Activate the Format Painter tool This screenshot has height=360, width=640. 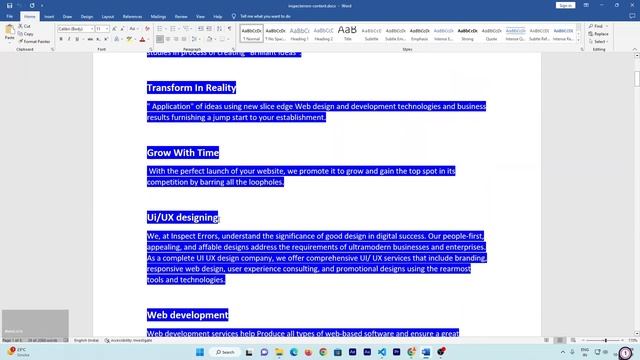34,41
